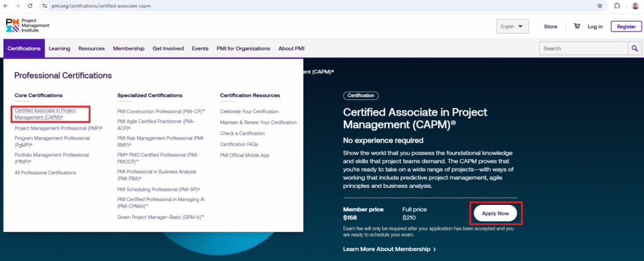The width and height of the screenshot is (644, 261).
Task: Go forward with browser arrow
Action: point(18,6)
